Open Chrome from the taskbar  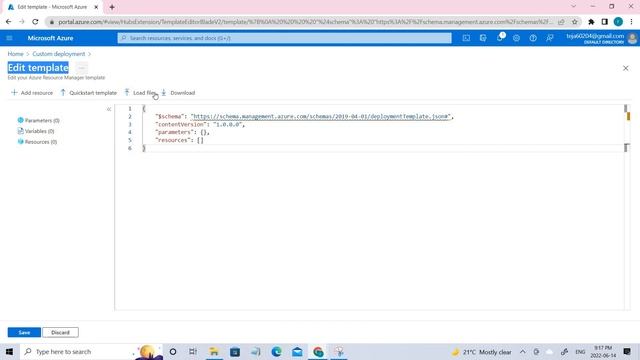tap(318, 351)
